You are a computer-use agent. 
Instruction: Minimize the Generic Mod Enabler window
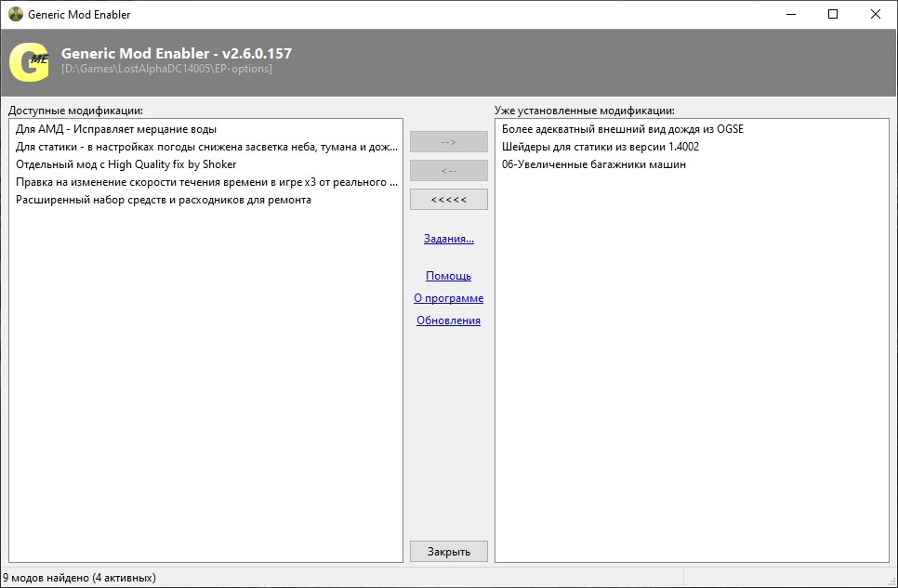pyautogui.click(x=791, y=14)
